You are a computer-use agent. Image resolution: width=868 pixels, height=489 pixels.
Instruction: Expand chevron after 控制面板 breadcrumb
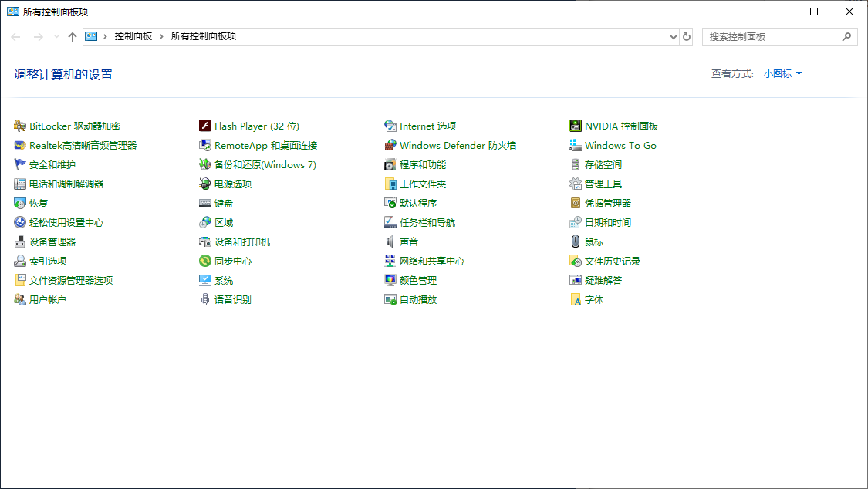click(x=162, y=36)
